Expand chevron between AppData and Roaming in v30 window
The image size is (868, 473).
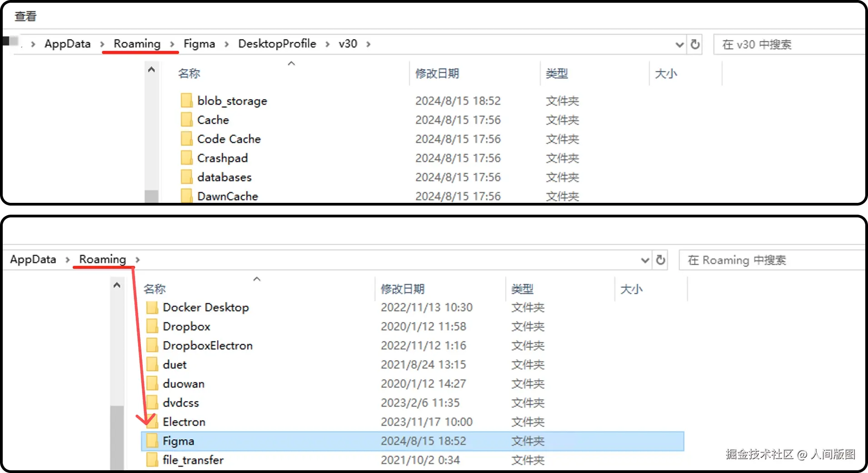102,44
